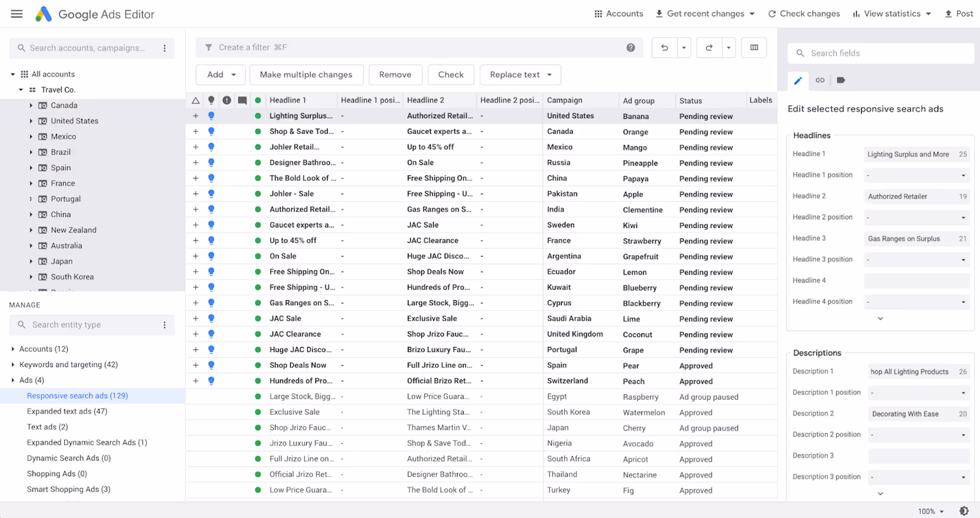Click the undo button
The width and height of the screenshot is (980, 518).
click(x=665, y=48)
